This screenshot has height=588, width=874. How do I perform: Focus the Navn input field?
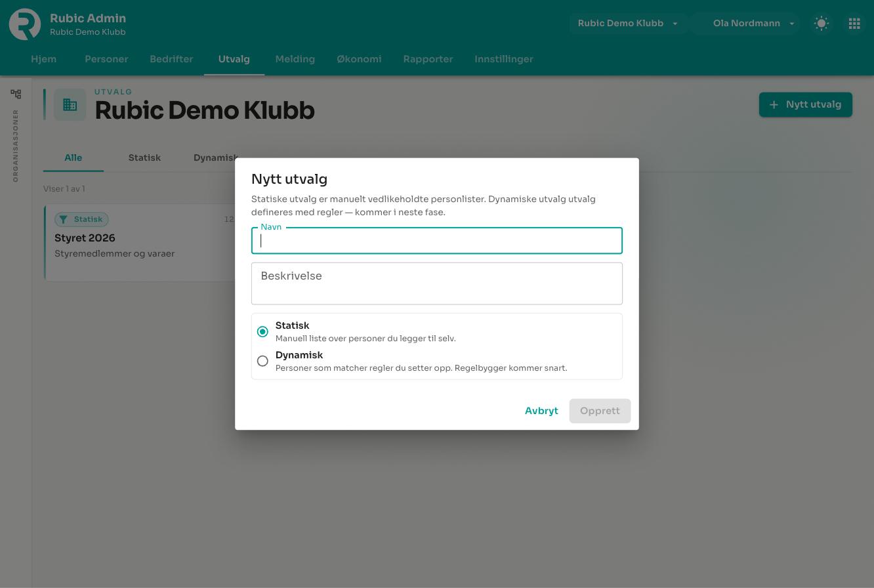pyautogui.click(x=437, y=241)
